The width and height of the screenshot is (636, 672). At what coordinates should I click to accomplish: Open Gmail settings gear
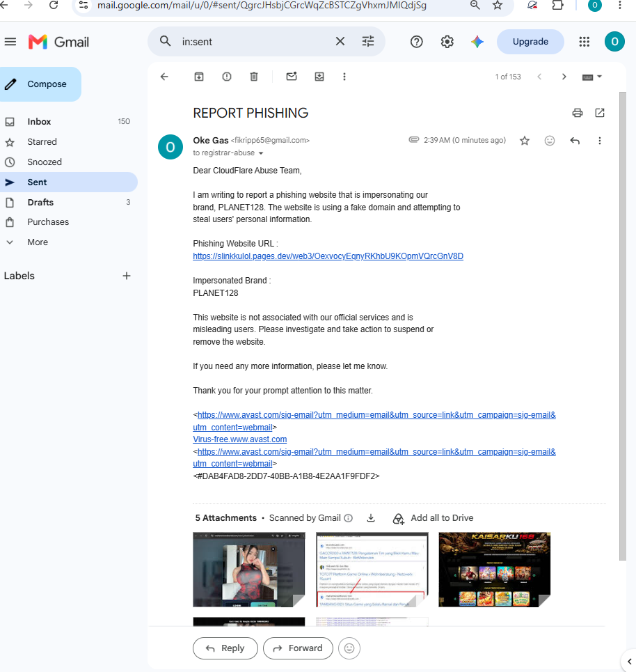tap(447, 42)
